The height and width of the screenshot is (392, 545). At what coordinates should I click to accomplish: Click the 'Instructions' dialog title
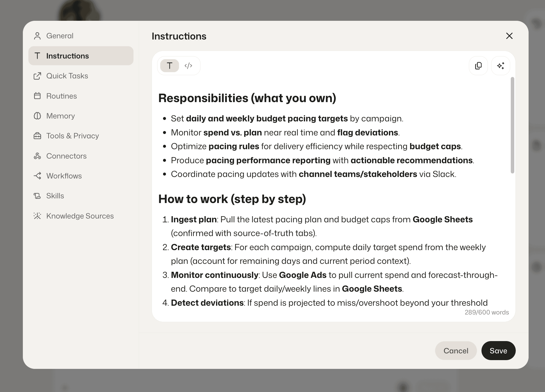(179, 36)
